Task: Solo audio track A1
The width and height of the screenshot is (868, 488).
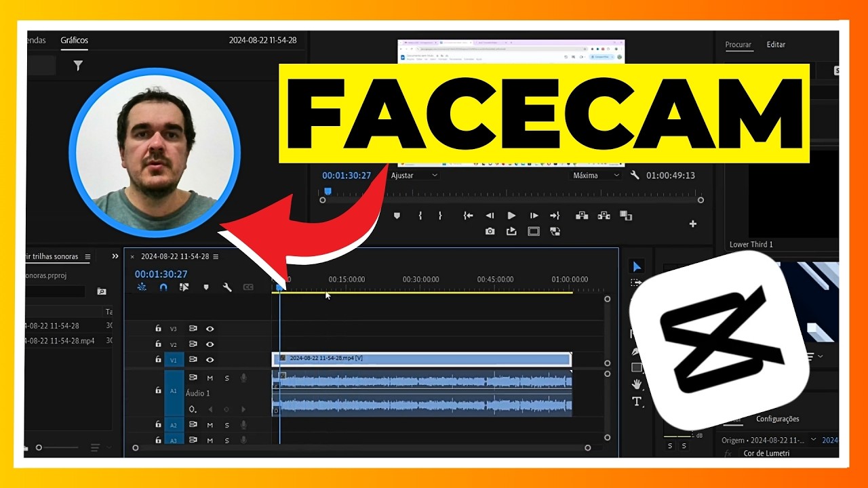Action: [x=226, y=378]
